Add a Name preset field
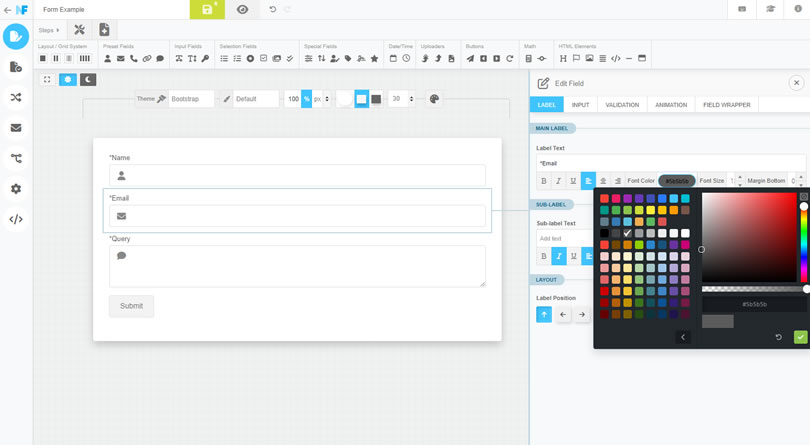This screenshot has width=810, height=445. (107, 58)
